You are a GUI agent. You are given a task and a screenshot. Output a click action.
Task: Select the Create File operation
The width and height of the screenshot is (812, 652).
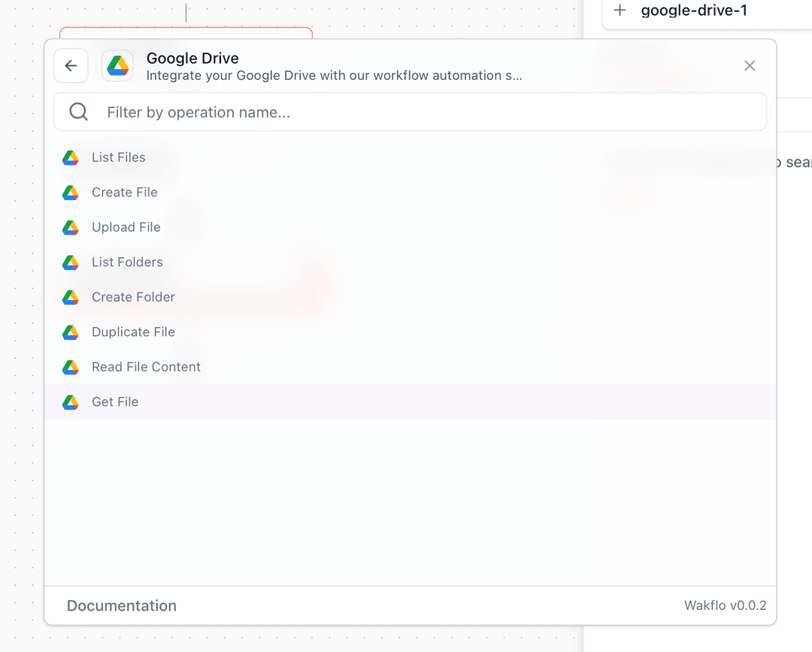[124, 193]
